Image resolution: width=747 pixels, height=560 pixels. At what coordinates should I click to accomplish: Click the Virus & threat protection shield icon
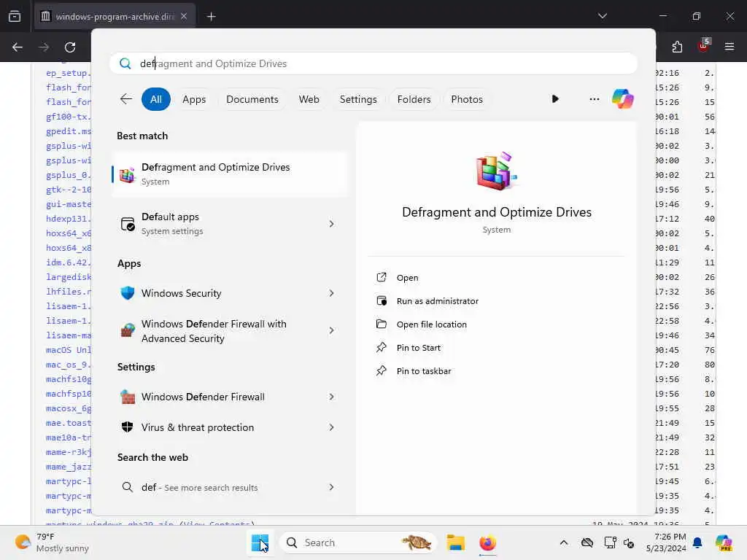(127, 427)
